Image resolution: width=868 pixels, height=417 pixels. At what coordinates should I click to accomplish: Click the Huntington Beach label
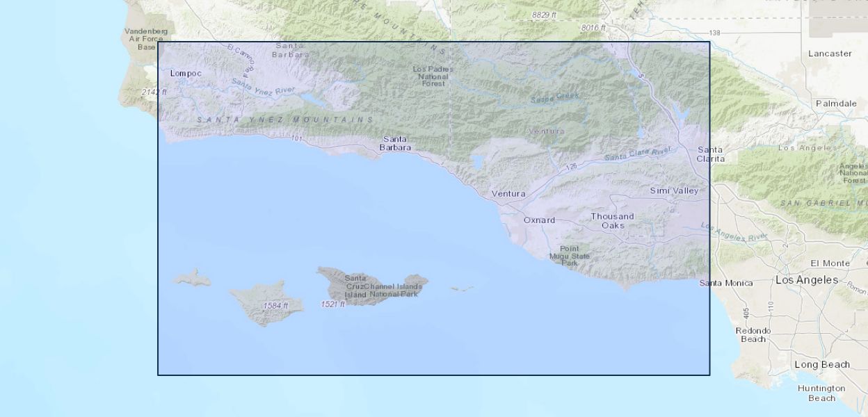[x=821, y=393]
